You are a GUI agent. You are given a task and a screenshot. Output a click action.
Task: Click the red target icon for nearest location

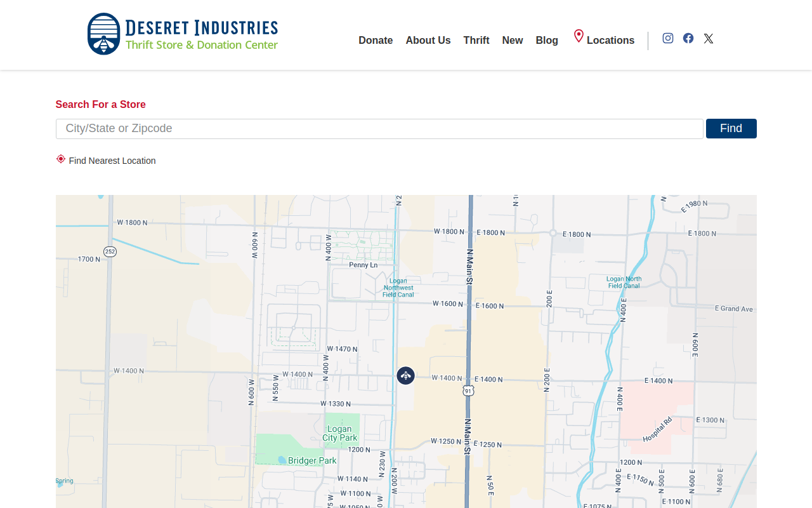[x=61, y=159]
